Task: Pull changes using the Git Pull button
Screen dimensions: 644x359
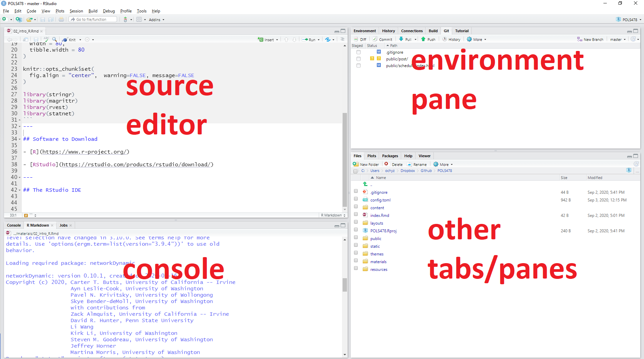Action: [x=405, y=39]
